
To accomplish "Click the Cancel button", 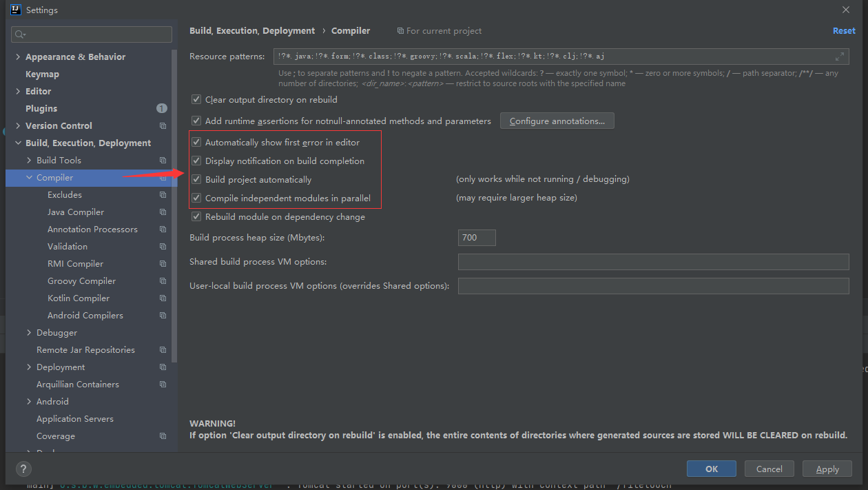I will (x=769, y=469).
